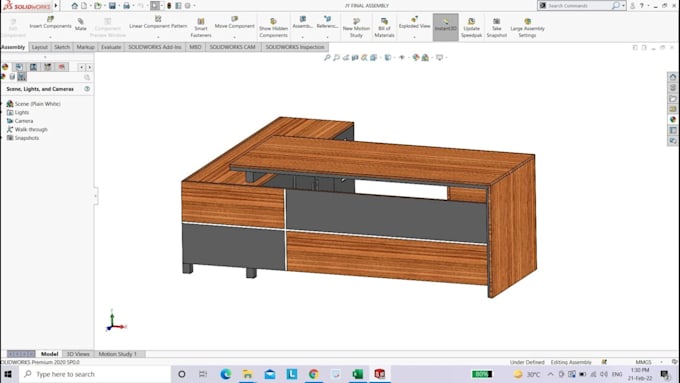Open SOLIDWORKS Inspection tab

point(295,47)
